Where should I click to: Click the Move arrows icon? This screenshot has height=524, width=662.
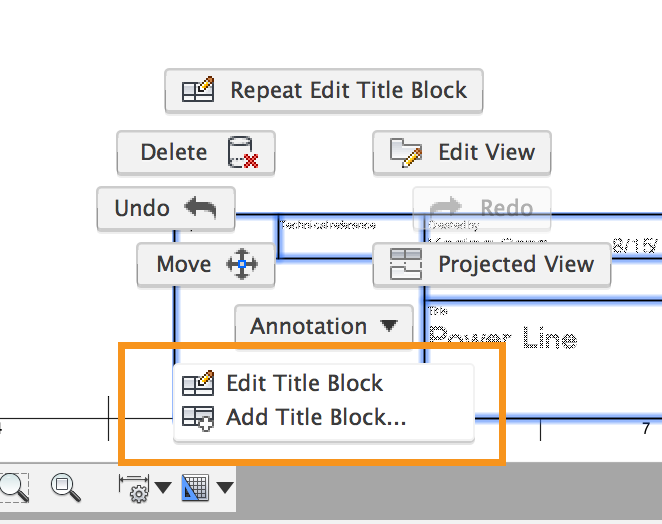242,265
